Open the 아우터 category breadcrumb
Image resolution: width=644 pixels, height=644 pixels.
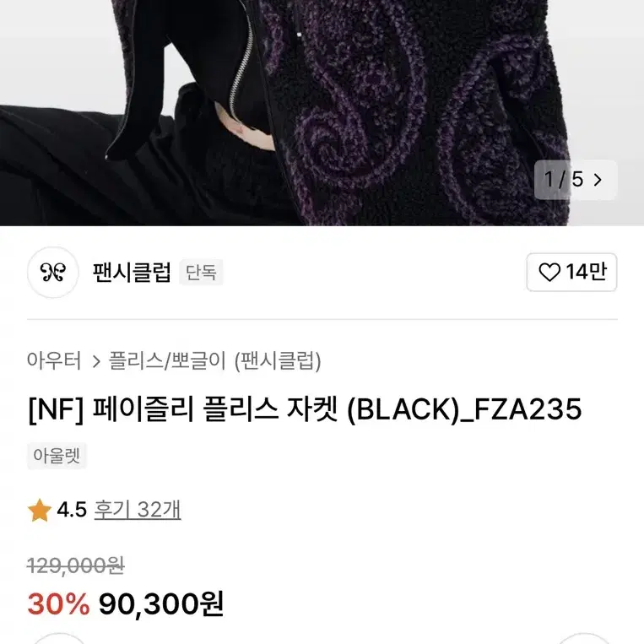click(x=54, y=360)
